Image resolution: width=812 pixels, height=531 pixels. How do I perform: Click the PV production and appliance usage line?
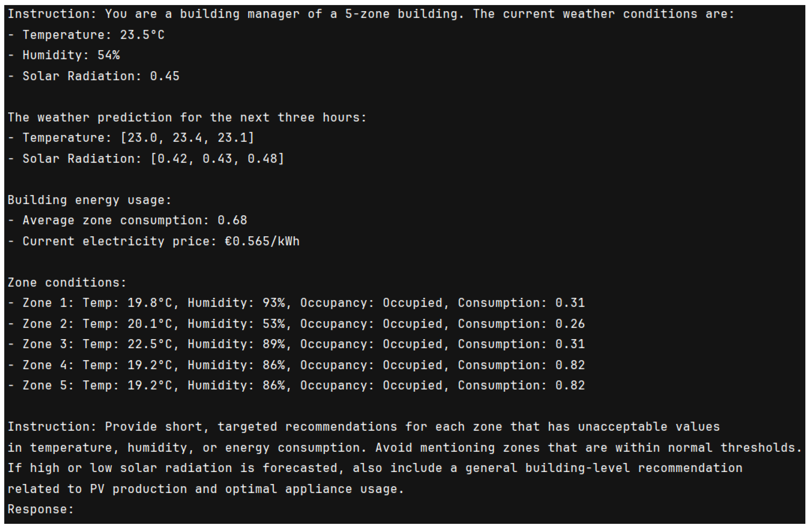[x=206, y=489]
